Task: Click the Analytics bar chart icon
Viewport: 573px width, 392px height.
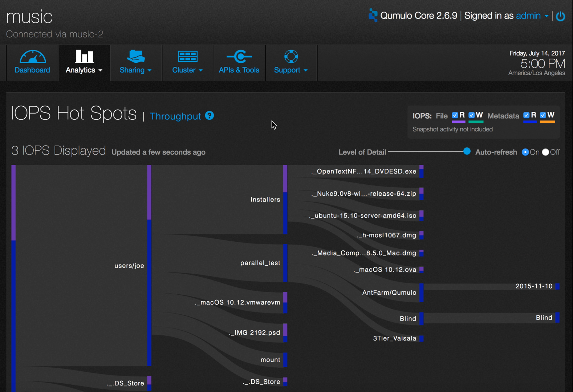Action: (84, 57)
